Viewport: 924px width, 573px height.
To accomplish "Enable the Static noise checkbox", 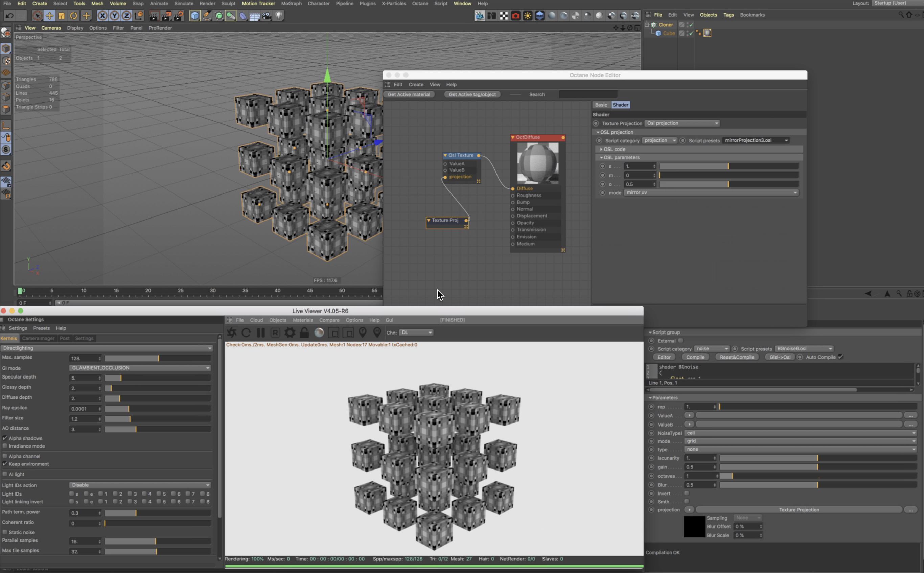I will click(5, 532).
